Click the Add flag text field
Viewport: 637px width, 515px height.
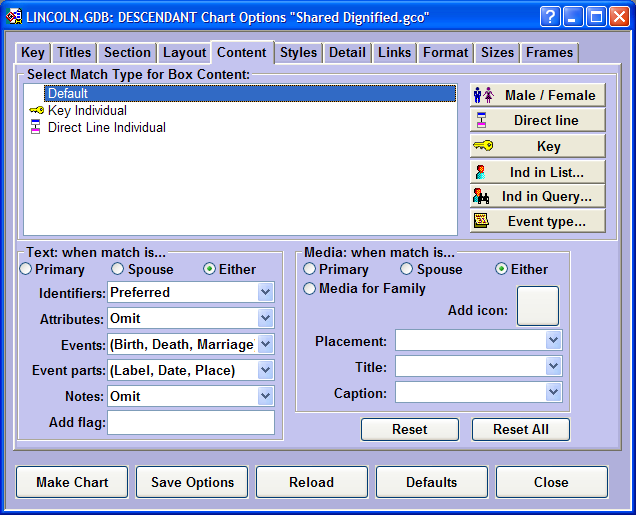[190, 423]
